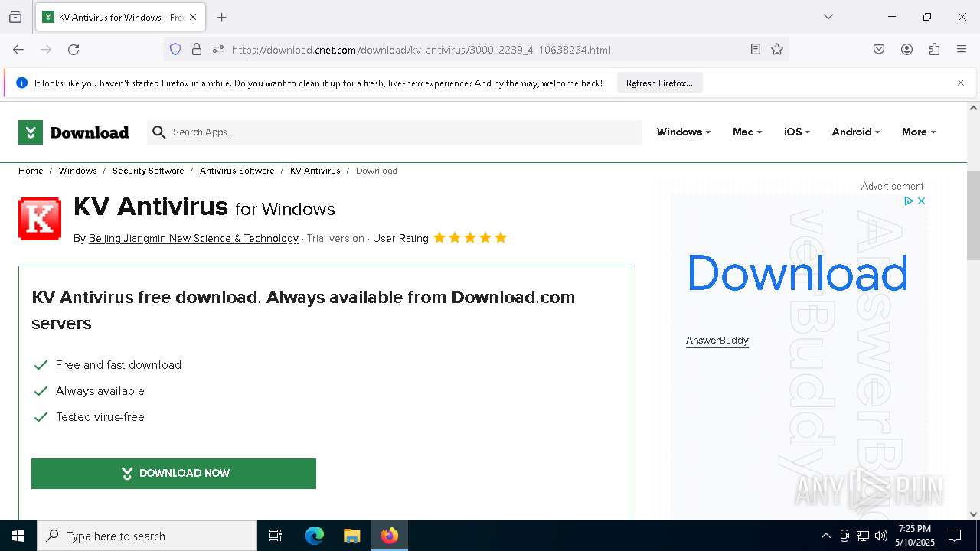Select 'Free and fast download' text

click(119, 365)
